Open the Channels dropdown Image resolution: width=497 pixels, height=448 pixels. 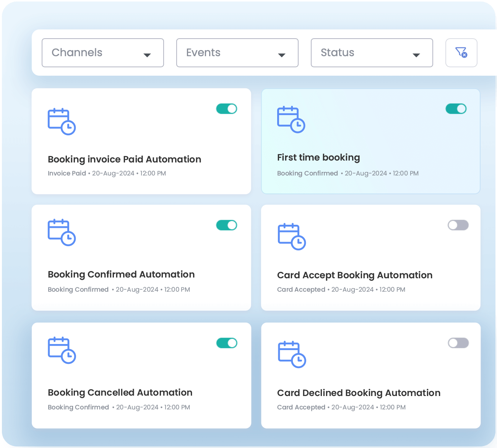tap(102, 53)
